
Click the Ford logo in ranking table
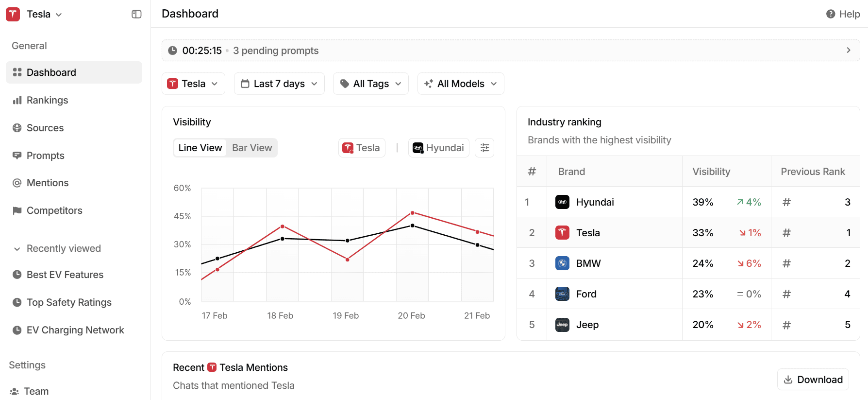(x=562, y=294)
